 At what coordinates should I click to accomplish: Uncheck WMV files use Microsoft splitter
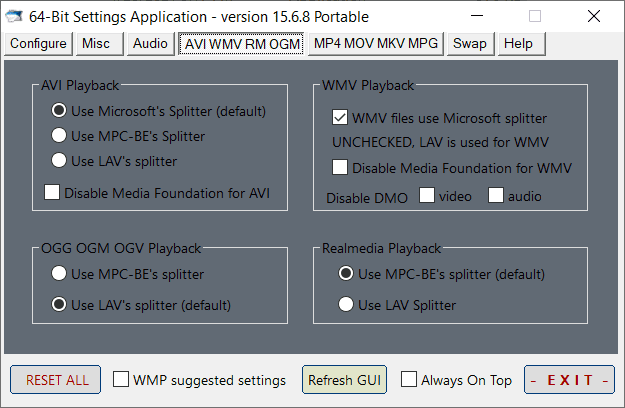click(340, 118)
